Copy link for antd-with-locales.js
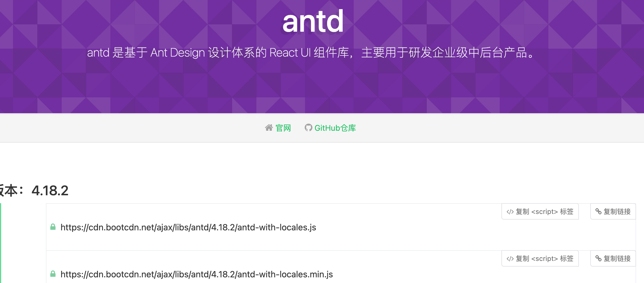 coord(613,211)
